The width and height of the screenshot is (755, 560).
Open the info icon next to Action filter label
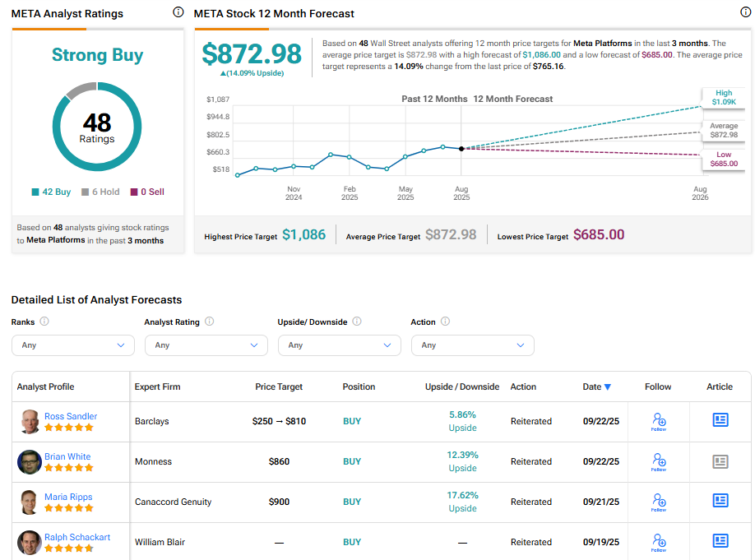446,322
